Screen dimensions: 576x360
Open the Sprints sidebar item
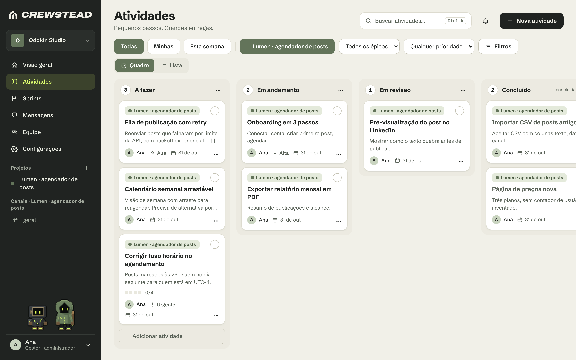coord(50,98)
